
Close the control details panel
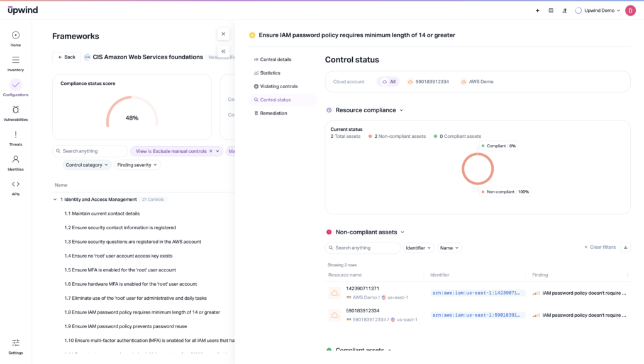223,34
